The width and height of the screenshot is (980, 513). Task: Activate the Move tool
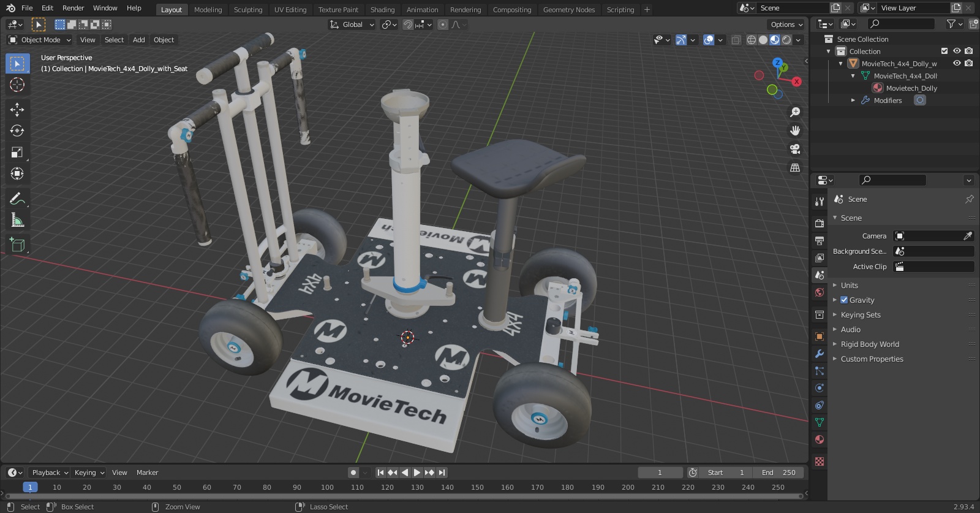17,110
